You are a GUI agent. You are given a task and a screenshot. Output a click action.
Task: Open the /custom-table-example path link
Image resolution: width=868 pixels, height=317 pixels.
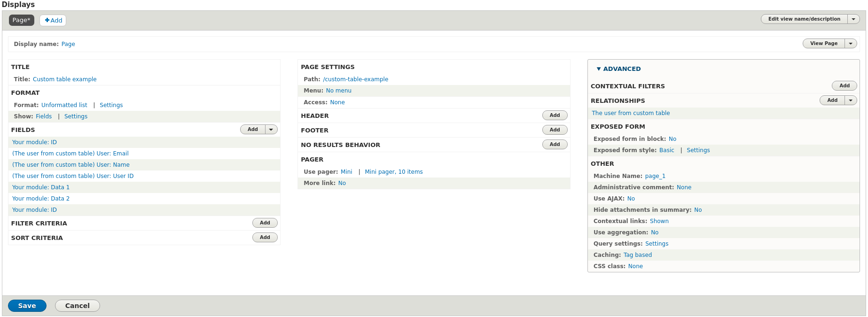[x=355, y=79]
